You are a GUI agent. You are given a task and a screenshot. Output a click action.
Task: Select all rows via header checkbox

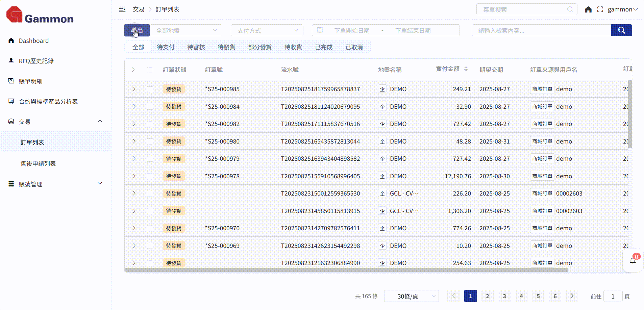(x=150, y=70)
